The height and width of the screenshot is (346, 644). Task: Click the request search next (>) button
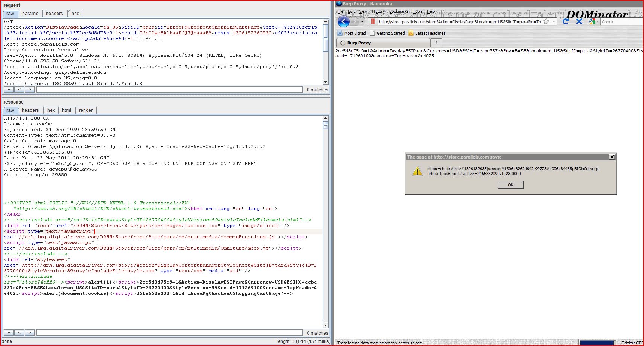[30, 90]
